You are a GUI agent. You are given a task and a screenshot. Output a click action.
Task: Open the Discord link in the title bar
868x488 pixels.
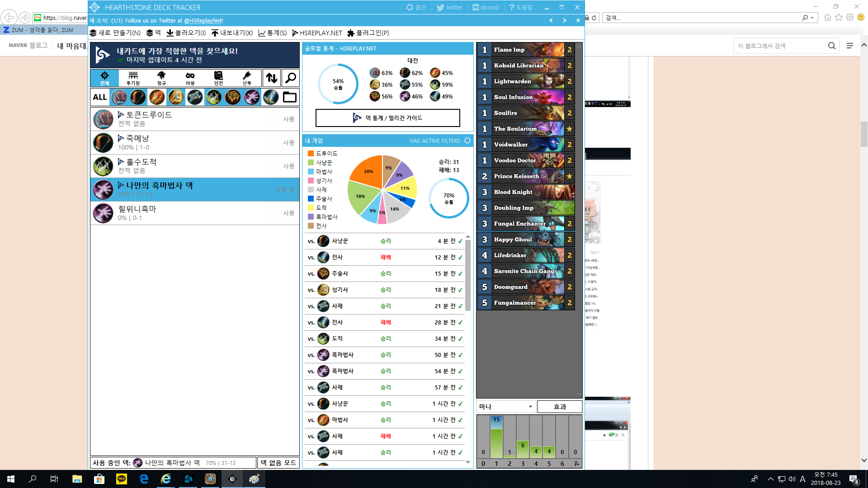pyautogui.click(x=486, y=7)
